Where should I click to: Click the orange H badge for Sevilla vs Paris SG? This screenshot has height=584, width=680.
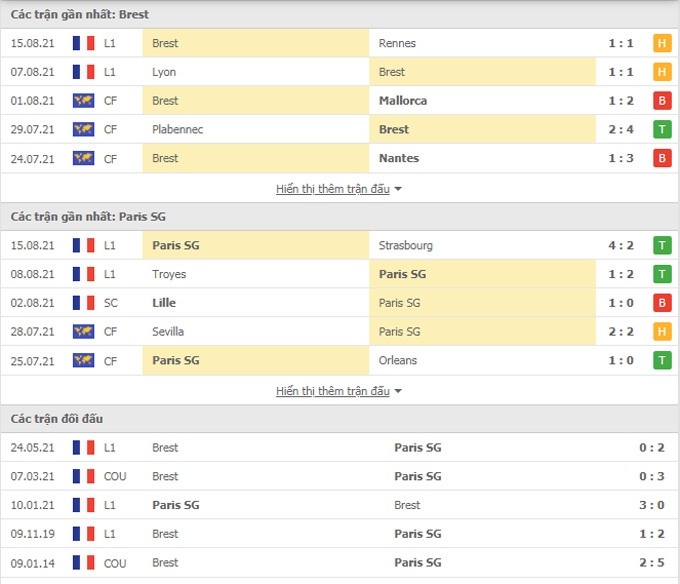click(x=662, y=332)
